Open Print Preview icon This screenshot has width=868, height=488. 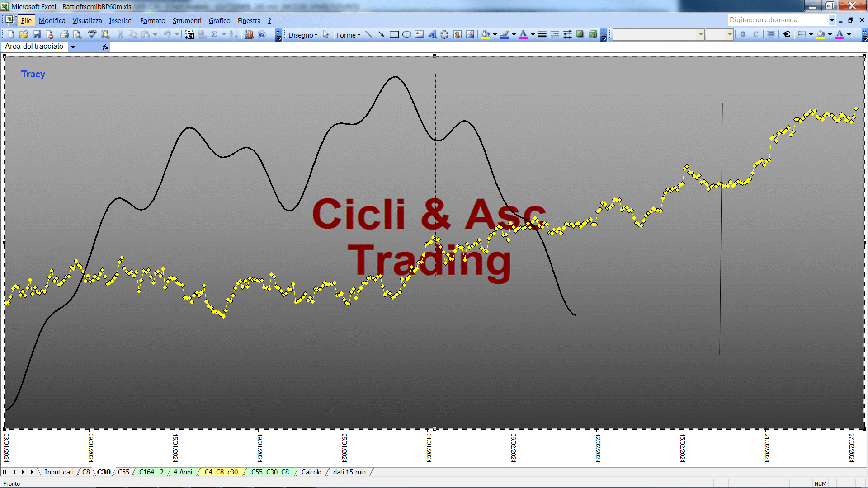pyautogui.click(x=77, y=34)
